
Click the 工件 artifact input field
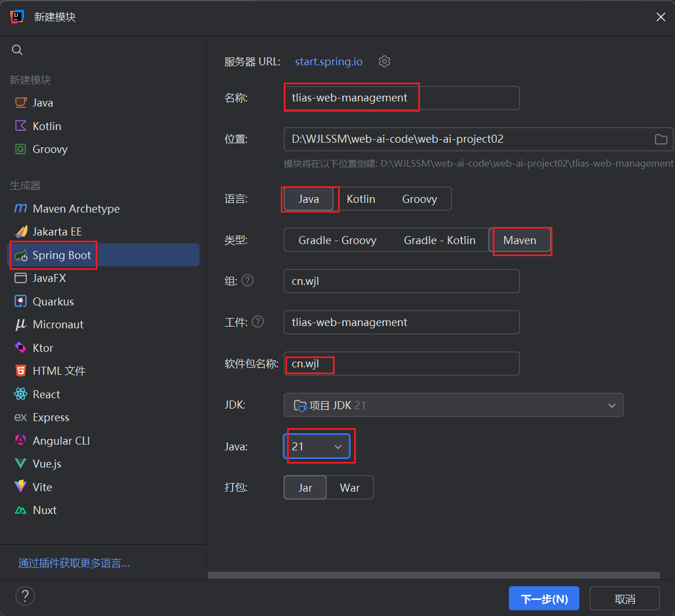[402, 323]
